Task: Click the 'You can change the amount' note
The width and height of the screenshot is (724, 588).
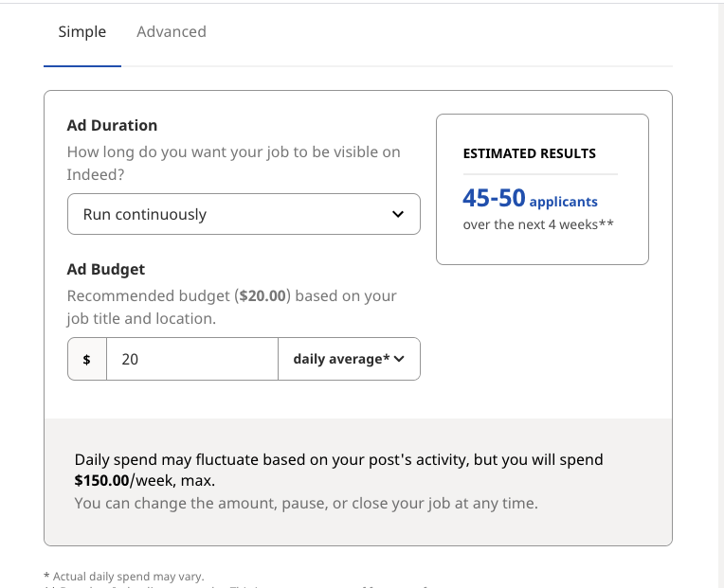Action: (305, 504)
